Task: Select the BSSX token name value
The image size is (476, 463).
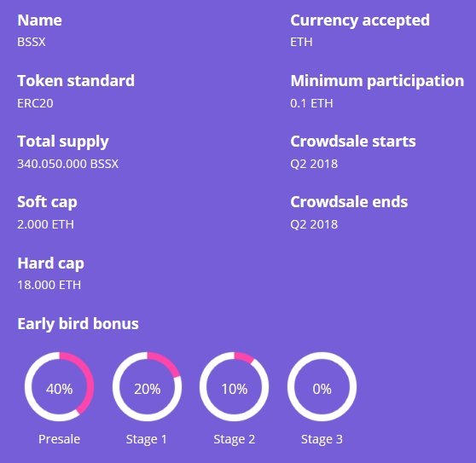Action: 32,42
